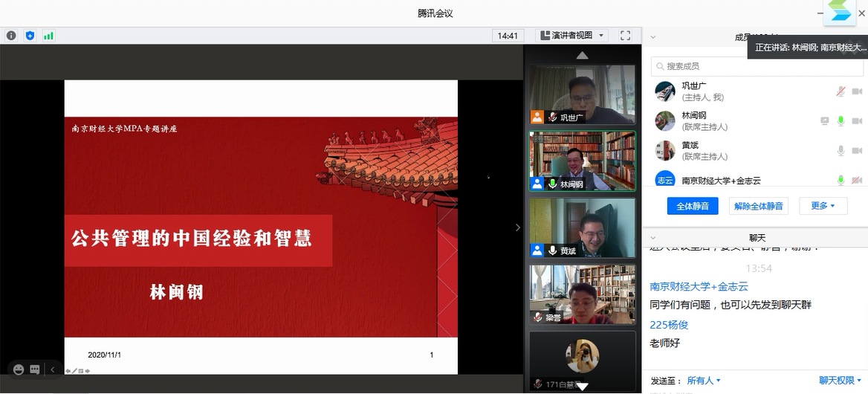Toggle camera for 黄斌 in member list
The image size is (868, 394).
coord(857,150)
